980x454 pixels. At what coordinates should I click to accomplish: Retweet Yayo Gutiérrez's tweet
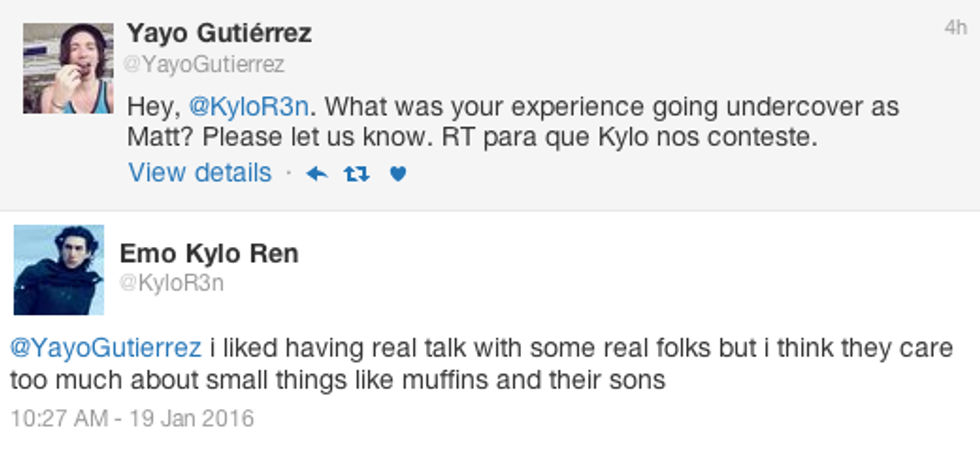click(x=356, y=174)
